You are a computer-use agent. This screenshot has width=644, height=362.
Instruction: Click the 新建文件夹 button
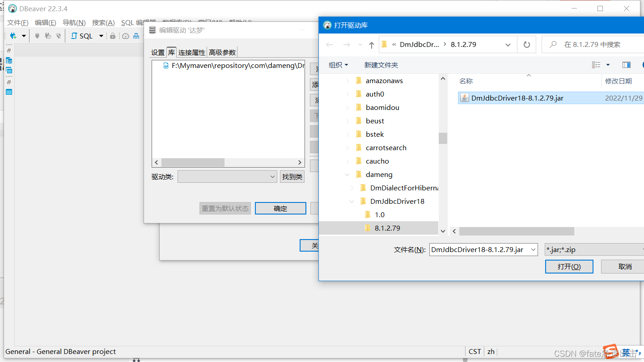[381, 65]
